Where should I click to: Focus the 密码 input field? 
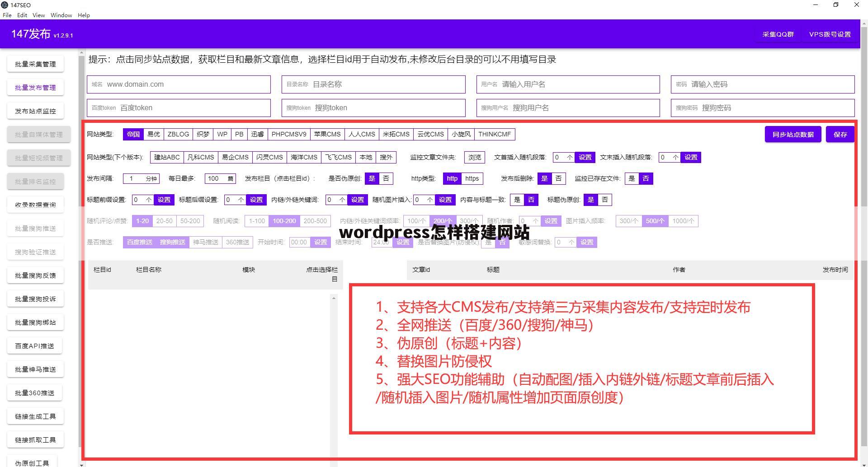763,84
